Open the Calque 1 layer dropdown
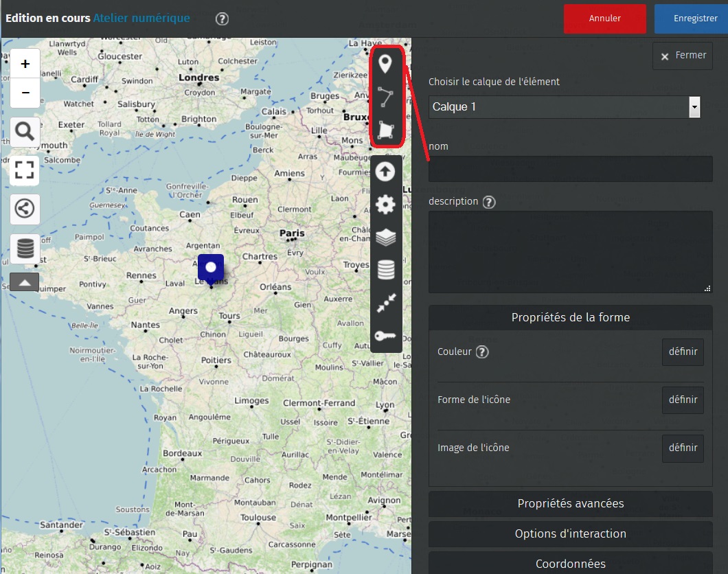728x574 pixels. [564, 107]
